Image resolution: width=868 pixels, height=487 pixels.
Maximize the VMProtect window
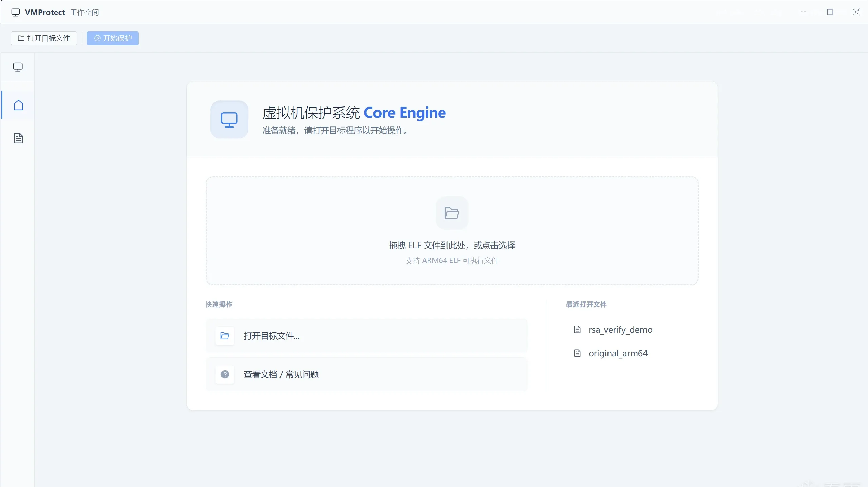click(830, 12)
